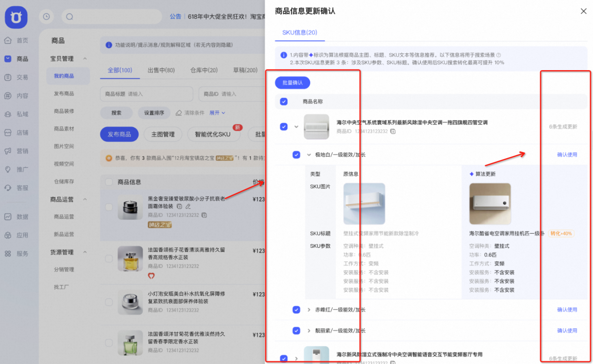Switch to 出售中(80) tab
The image size is (593, 364).
(161, 70)
